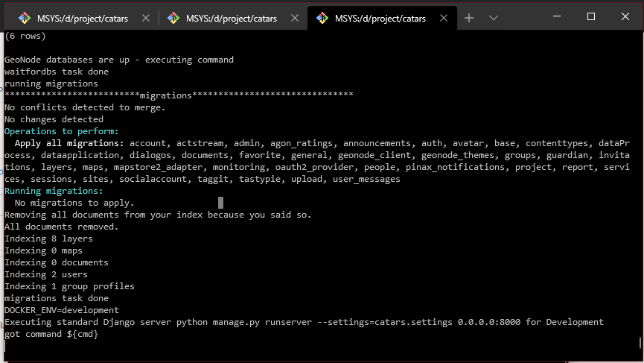Click the grey block cursor after 'apply.'
The height and width of the screenshot is (363, 644).
point(220,203)
